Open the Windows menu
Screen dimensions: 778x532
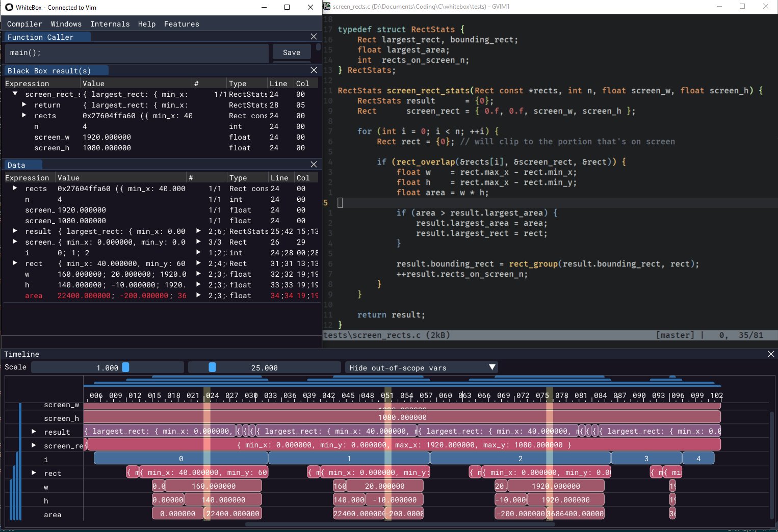tap(66, 24)
